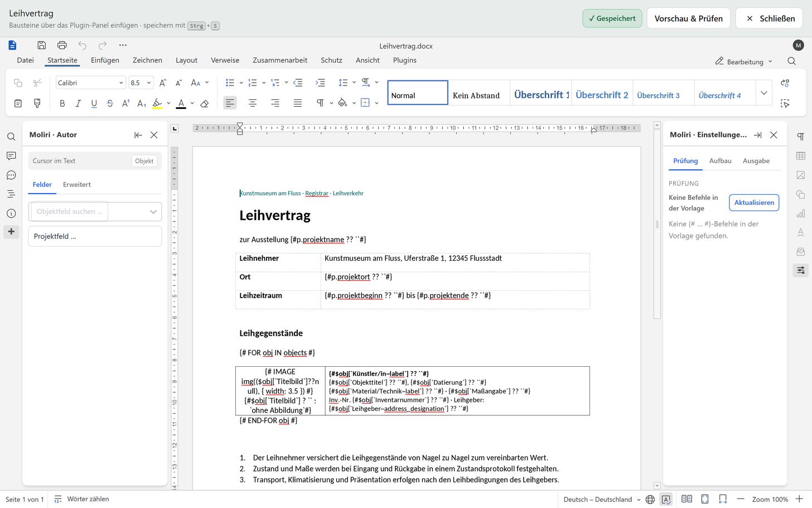Increase font size with A-up icon
Screen dimensions: 812x508
[x=163, y=83]
